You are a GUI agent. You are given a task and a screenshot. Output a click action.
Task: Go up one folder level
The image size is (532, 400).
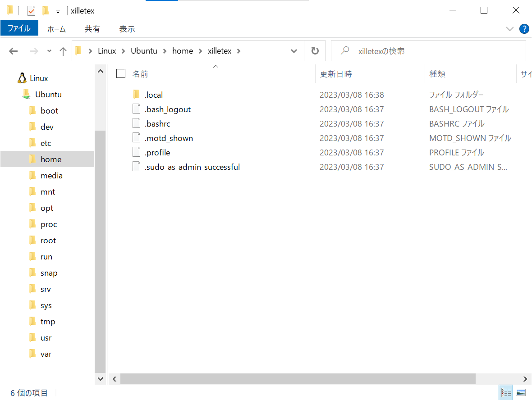pyautogui.click(x=63, y=51)
